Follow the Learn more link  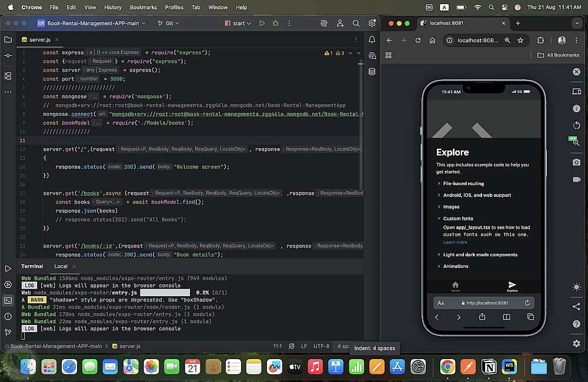click(x=455, y=242)
